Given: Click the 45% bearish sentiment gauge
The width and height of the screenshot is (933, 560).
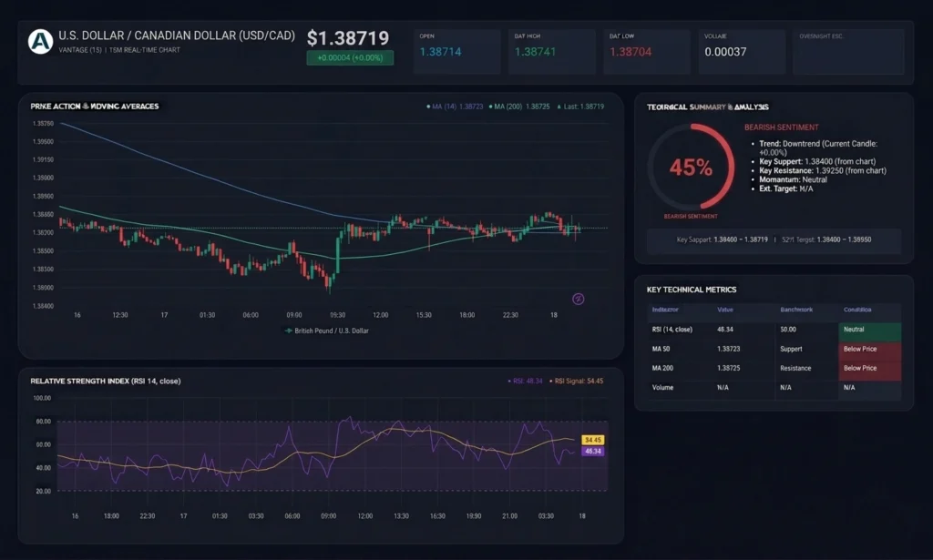Looking at the screenshot, I should click(x=691, y=167).
